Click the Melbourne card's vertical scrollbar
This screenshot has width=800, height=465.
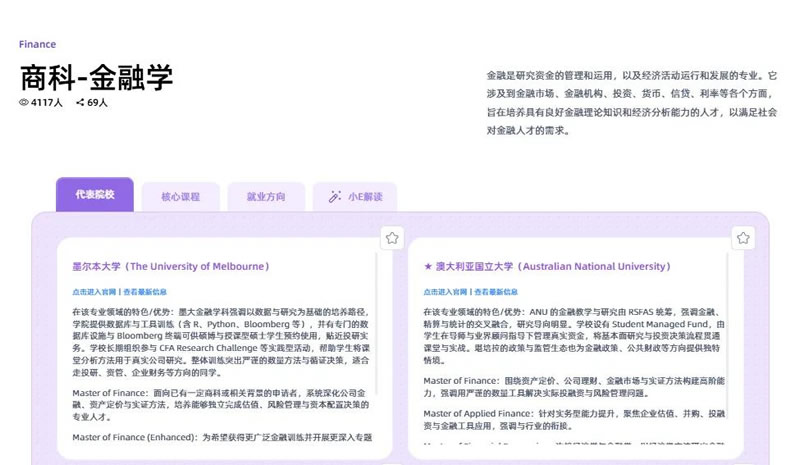[377, 324]
